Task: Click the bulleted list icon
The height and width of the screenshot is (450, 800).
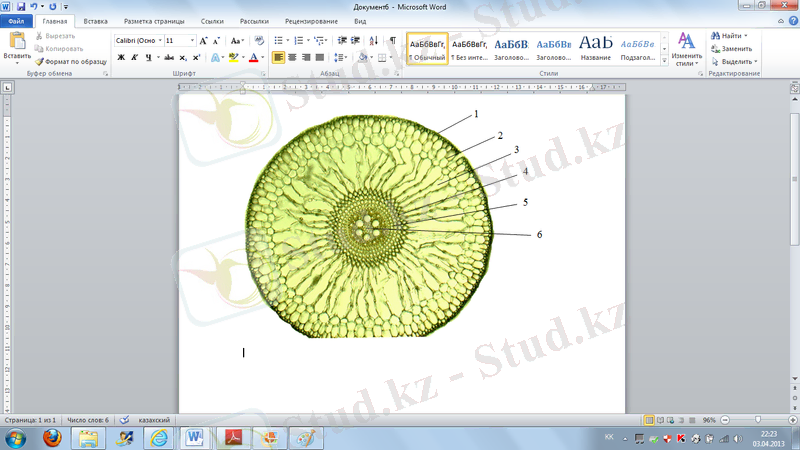Action: (279, 41)
